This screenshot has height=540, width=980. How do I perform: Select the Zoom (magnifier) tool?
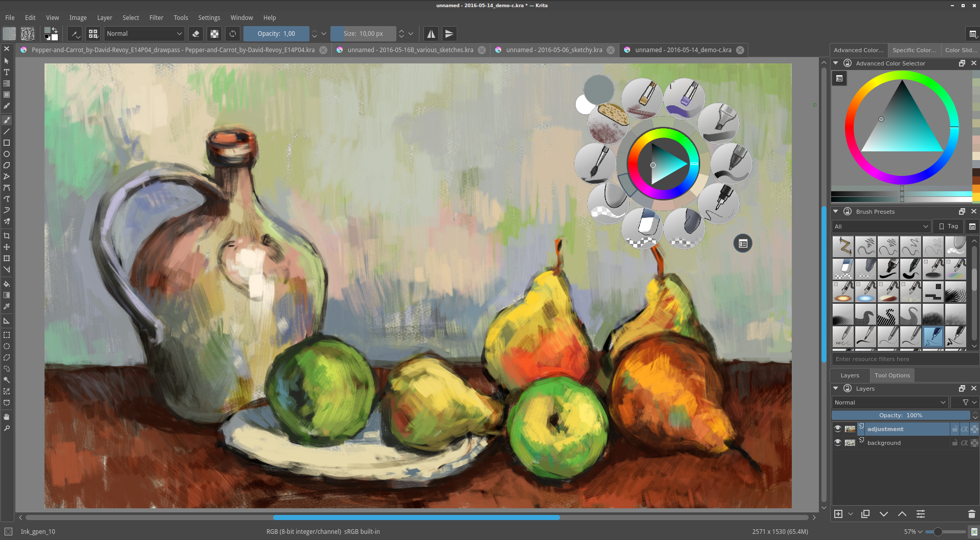click(7, 428)
